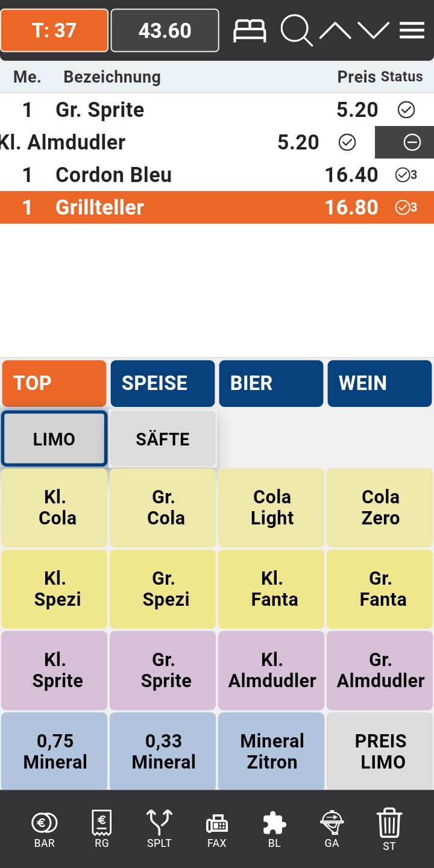The width and height of the screenshot is (434, 868).
Task: Toggle the status checkmark for Gr. Sprite
Action: pyautogui.click(x=406, y=110)
